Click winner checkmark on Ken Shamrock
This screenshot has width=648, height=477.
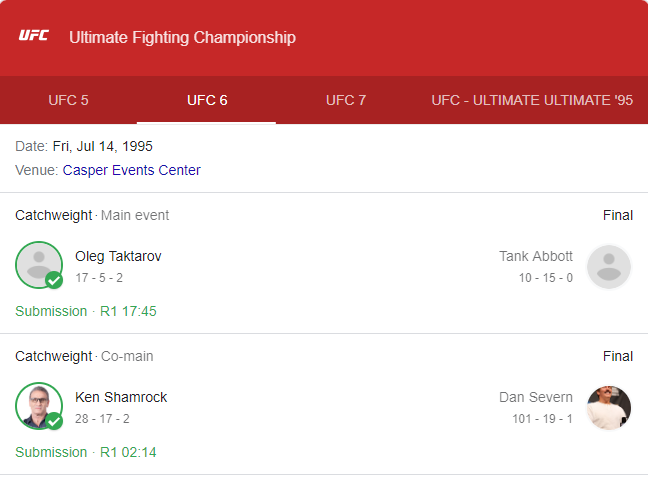(55, 422)
